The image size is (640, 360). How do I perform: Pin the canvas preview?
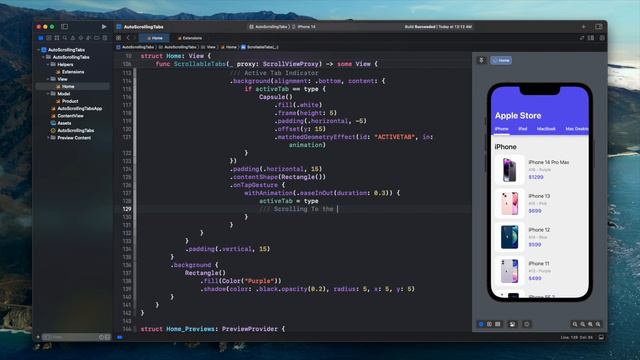click(x=481, y=60)
